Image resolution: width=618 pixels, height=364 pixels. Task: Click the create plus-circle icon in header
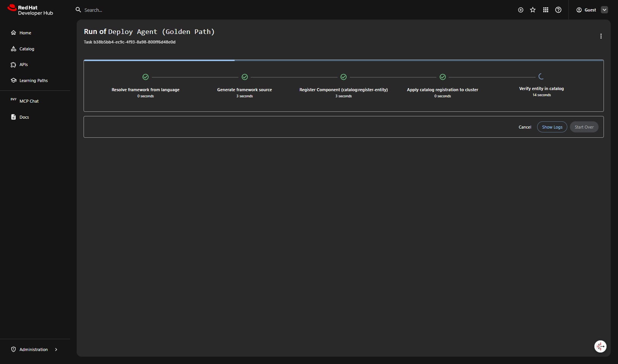pos(521,10)
